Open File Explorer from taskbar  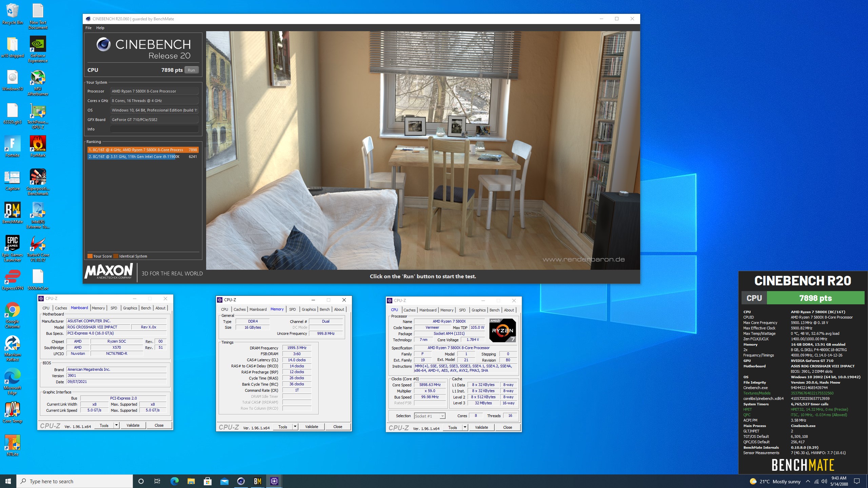191,481
